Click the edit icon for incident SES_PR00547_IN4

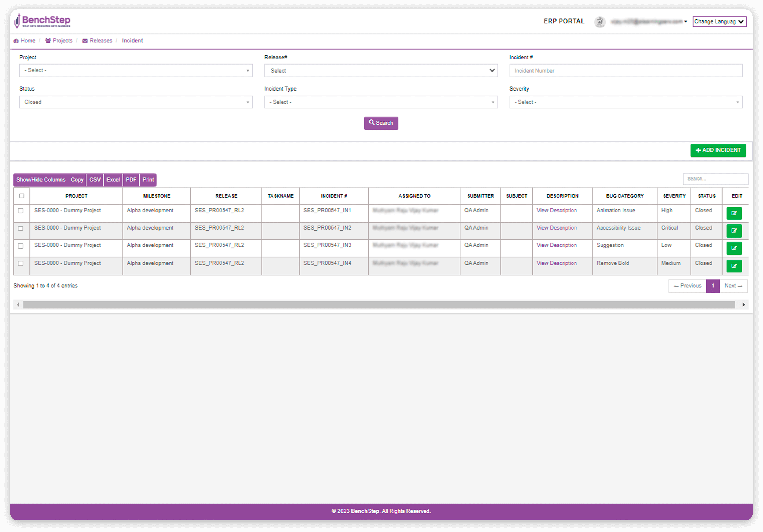coord(734,266)
